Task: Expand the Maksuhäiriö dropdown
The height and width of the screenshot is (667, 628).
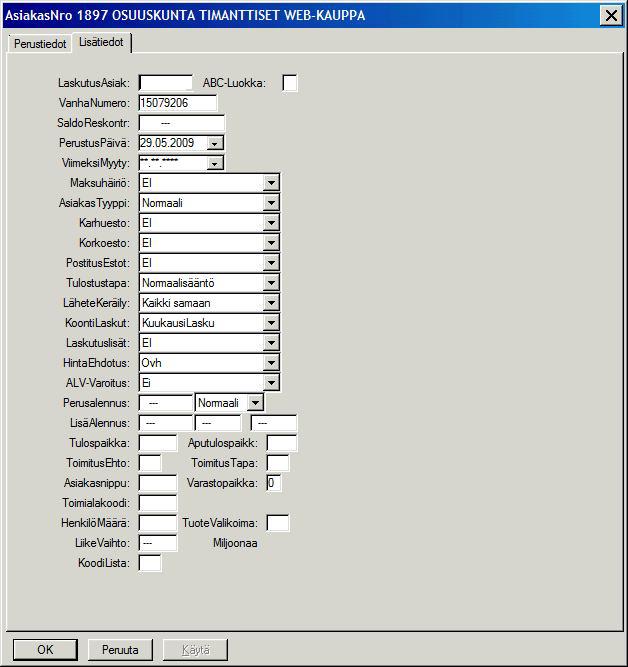Action: [x=271, y=183]
